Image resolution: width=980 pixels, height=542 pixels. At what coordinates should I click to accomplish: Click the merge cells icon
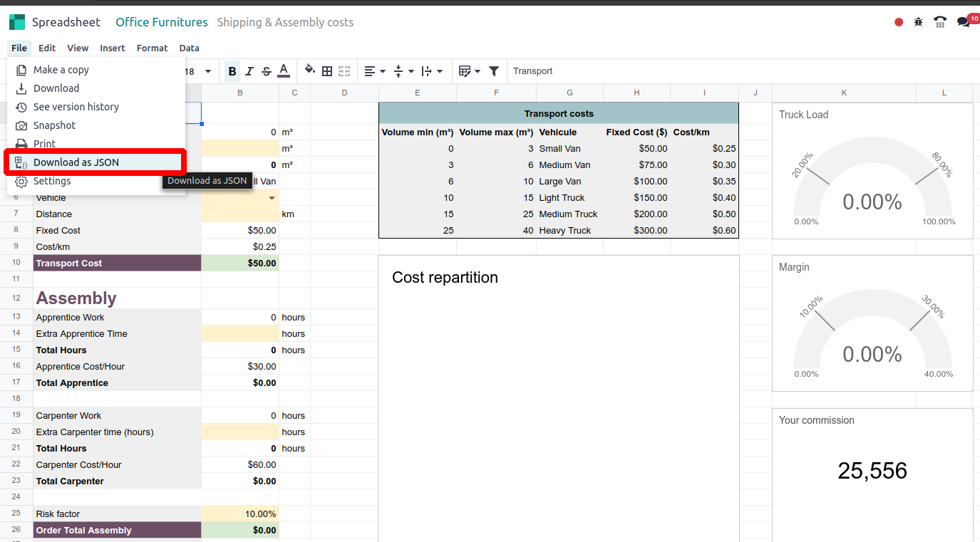[344, 71]
